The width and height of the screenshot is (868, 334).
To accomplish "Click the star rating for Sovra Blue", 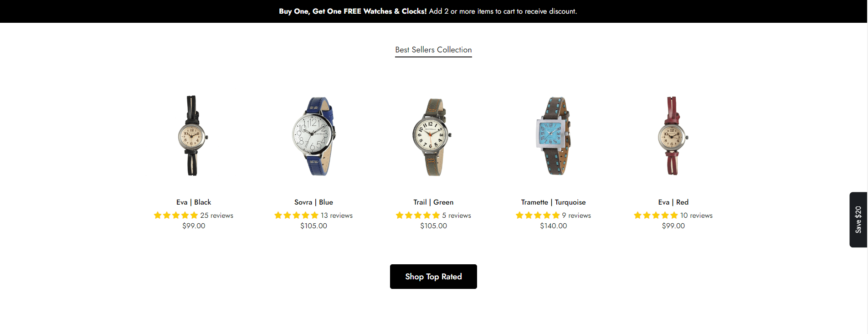I will (296, 215).
